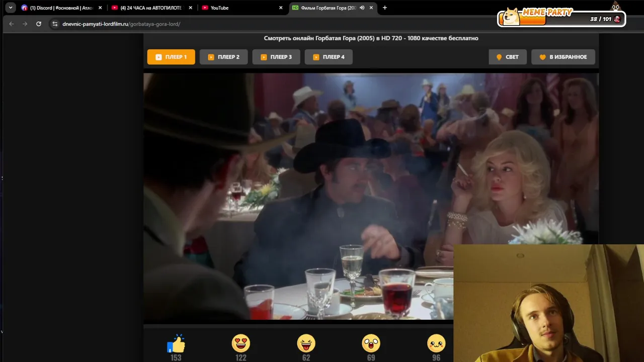This screenshot has height=362, width=644.
Task: React with the tongue-out laughing emoji
Action: click(306, 343)
